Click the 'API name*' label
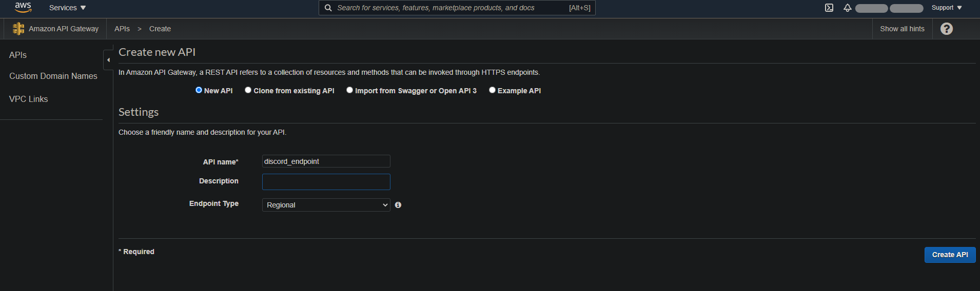The width and height of the screenshot is (980, 291). point(221,162)
